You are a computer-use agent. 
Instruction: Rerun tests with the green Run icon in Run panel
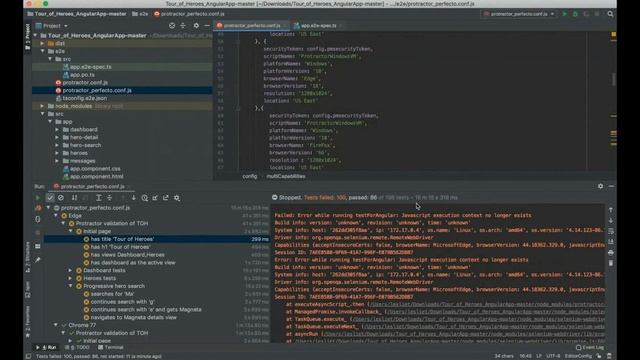tap(38, 198)
